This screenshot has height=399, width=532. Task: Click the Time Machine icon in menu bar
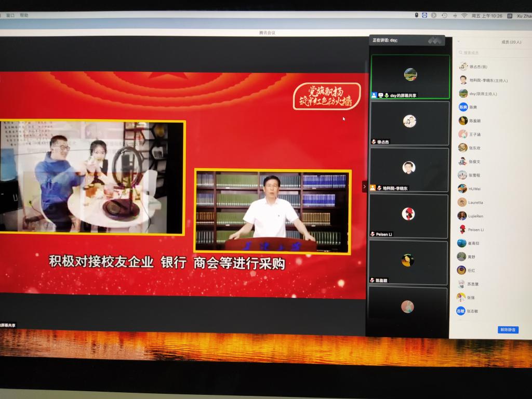(444, 16)
